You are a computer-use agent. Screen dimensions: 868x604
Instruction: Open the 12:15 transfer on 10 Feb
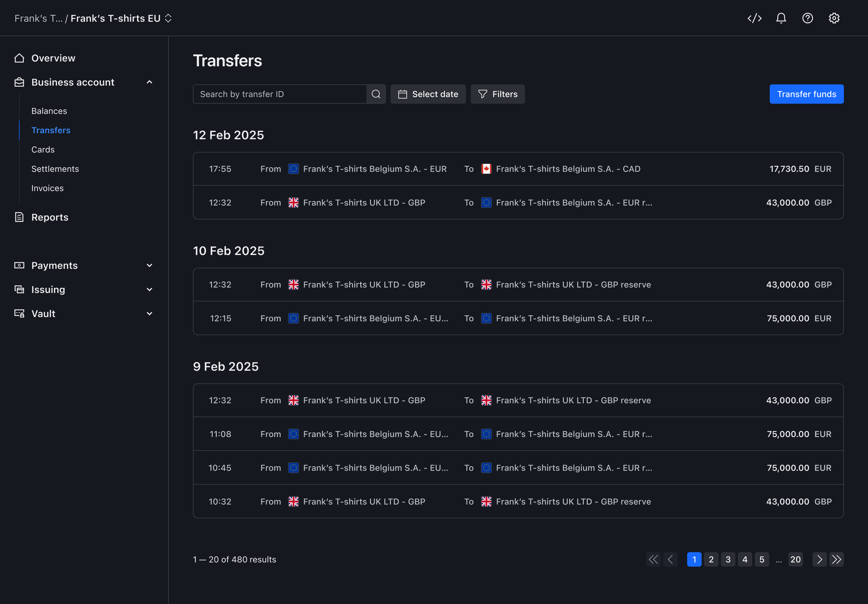tap(518, 318)
